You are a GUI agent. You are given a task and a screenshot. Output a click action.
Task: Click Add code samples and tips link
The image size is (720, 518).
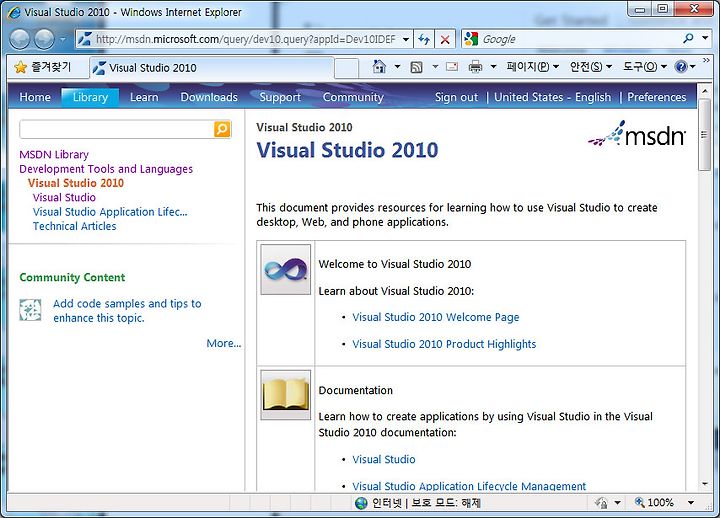coord(127,311)
